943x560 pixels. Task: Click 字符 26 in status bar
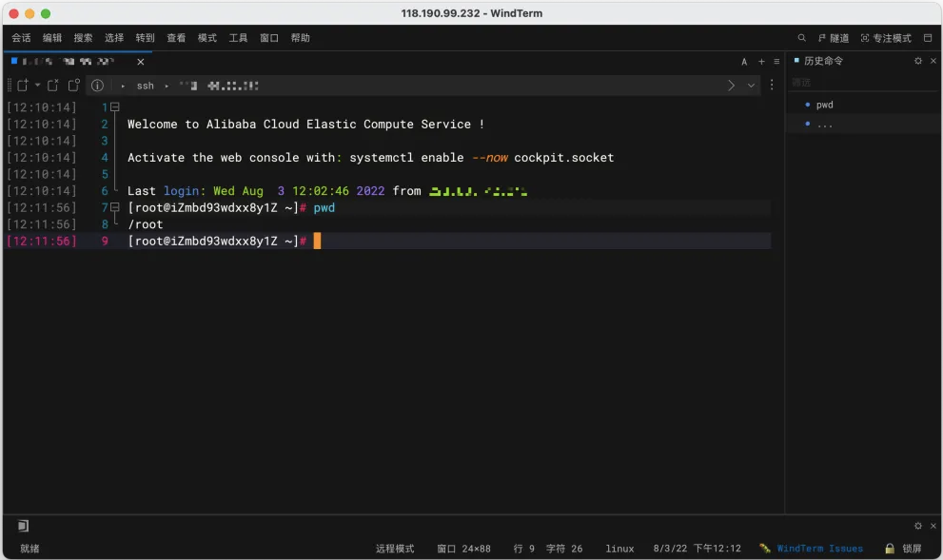[x=564, y=549]
